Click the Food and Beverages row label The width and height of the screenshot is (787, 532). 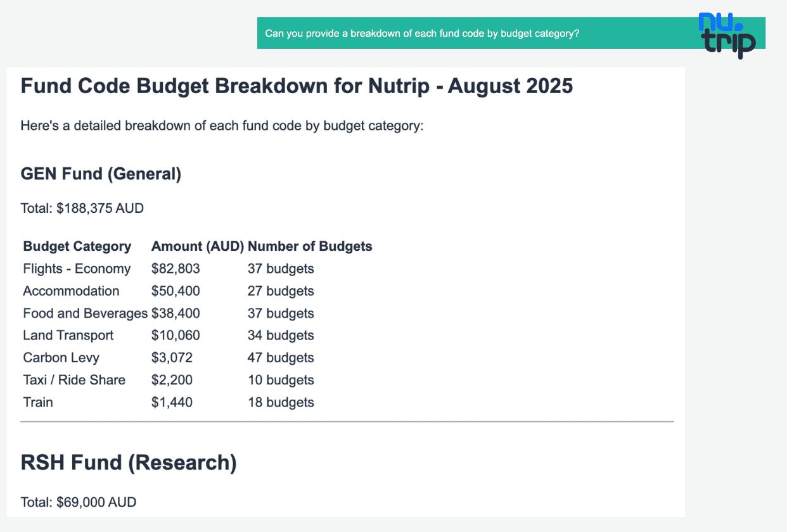[x=86, y=313]
